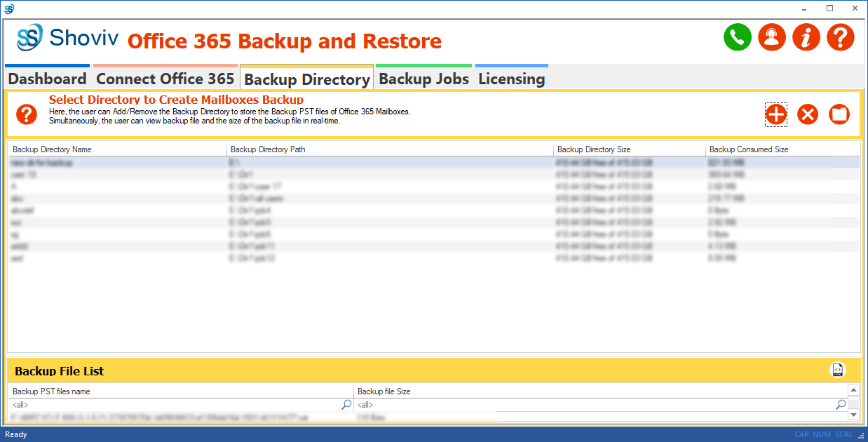Screen dimensions: 868x442
Task: Click search icon in Backup PST files name filter
Action: tap(346, 405)
